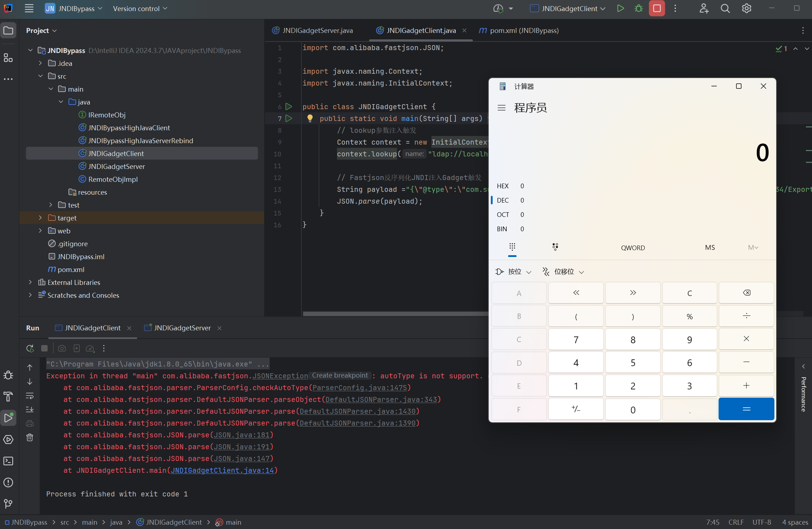Click calculator clear C button
The width and height of the screenshot is (812, 529).
tap(690, 293)
